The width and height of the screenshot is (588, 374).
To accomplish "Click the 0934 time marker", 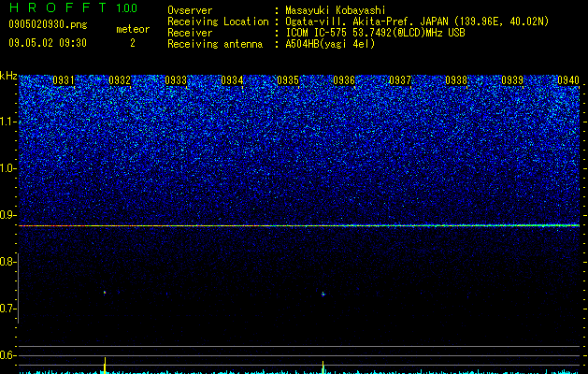I will pyautogui.click(x=232, y=80).
